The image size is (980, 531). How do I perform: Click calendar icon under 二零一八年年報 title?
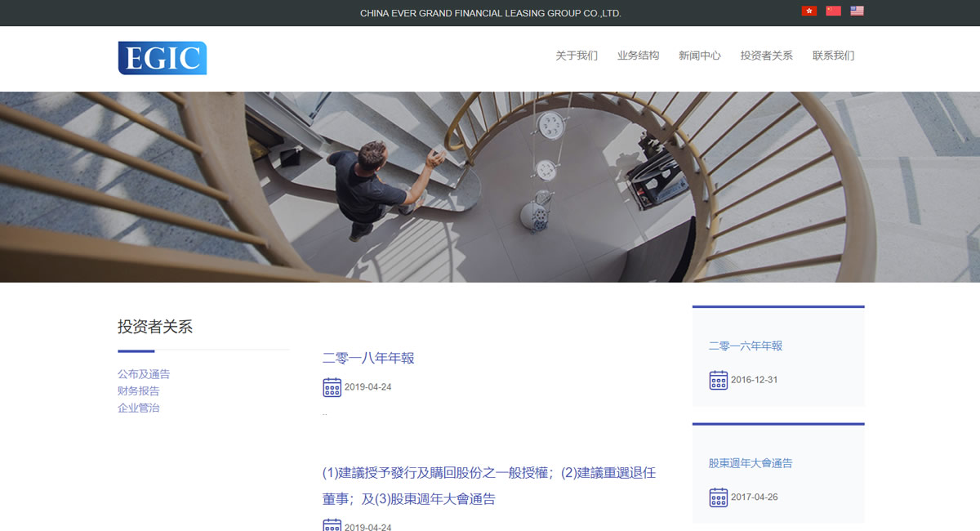(332, 387)
